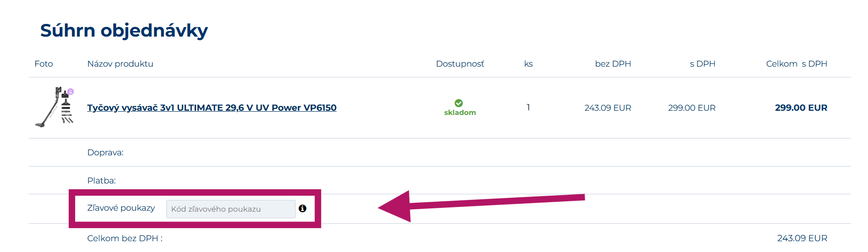Click the Platba row label
This screenshot has width=868, height=252.
pyautogui.click(x=102, y=181)
